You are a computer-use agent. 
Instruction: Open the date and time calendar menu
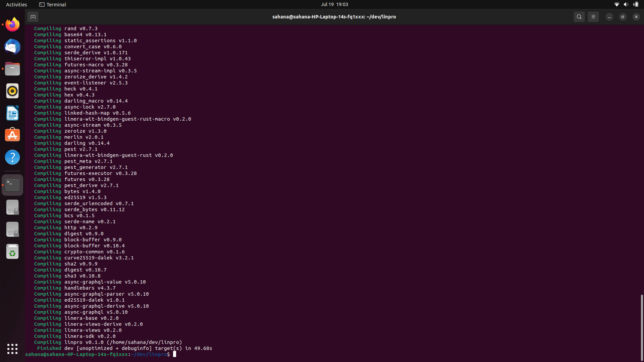[x=334, y=4]
